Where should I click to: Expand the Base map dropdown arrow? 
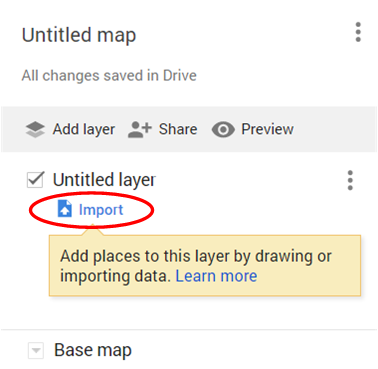pyautogui.click(x=36, y=351)
